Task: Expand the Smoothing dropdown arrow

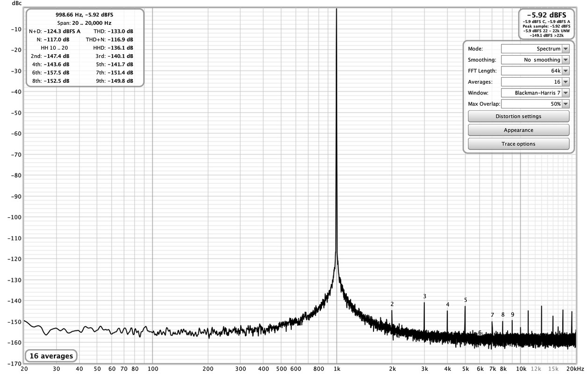Action: click(566, 60)
